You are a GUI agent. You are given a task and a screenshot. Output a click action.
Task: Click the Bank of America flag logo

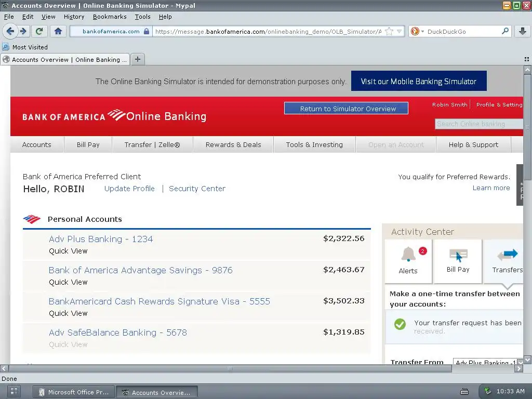(x=116, y=115)
